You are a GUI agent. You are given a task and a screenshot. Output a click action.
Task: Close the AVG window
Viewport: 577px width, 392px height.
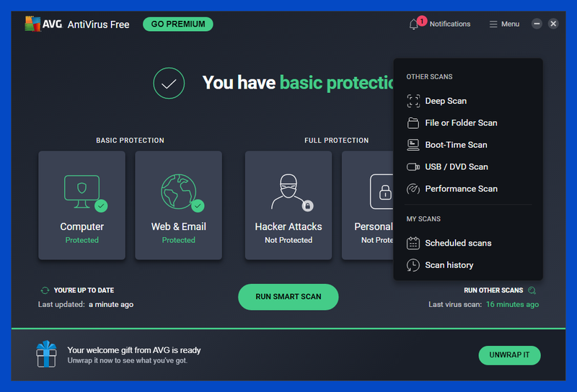(x=553, y=24)
